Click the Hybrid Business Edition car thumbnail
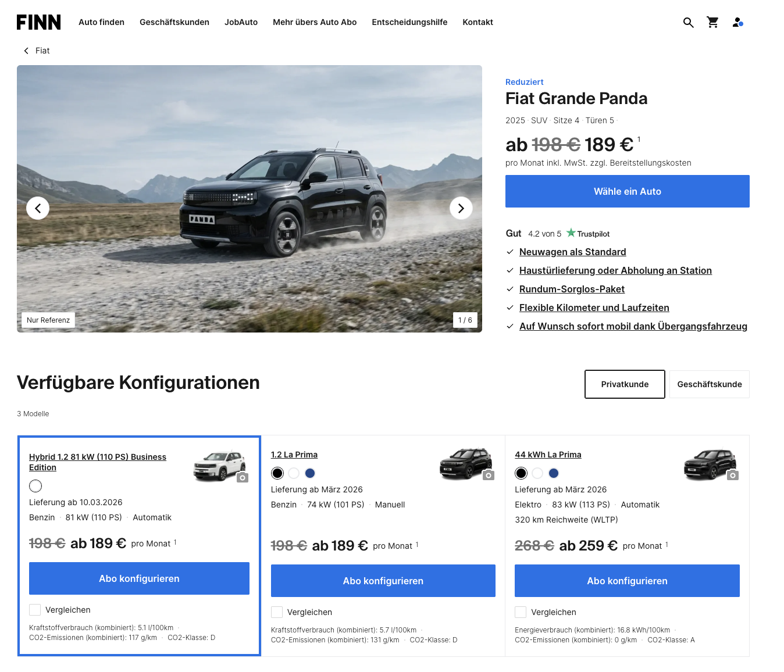Image resolution: width=784 pixels, height=672 pixels. pyautogui.click(x=219, y=466)
